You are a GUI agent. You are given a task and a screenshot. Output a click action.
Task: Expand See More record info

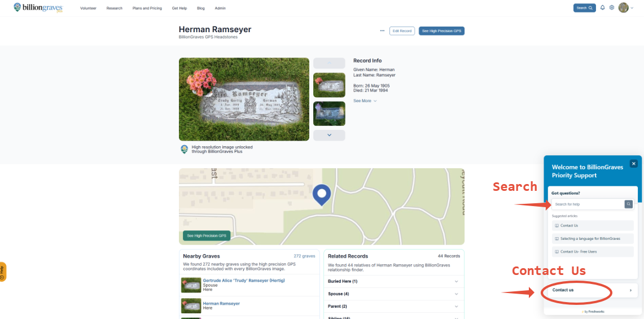pyautogui.click(x=365, y=100)
